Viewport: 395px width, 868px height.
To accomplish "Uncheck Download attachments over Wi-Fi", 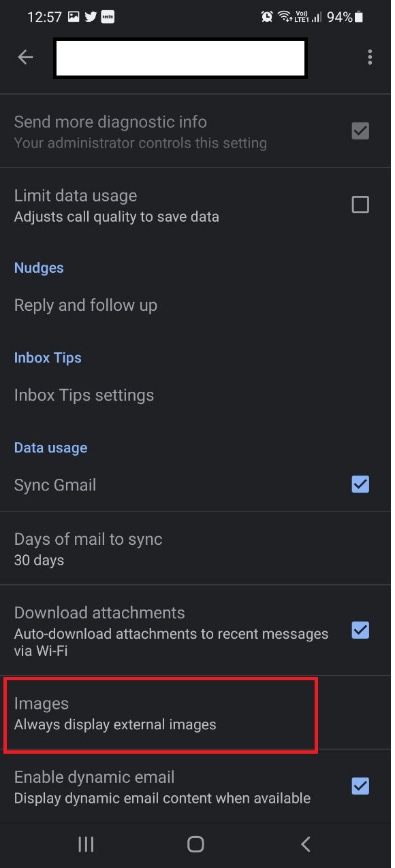I will coord(360,631).
